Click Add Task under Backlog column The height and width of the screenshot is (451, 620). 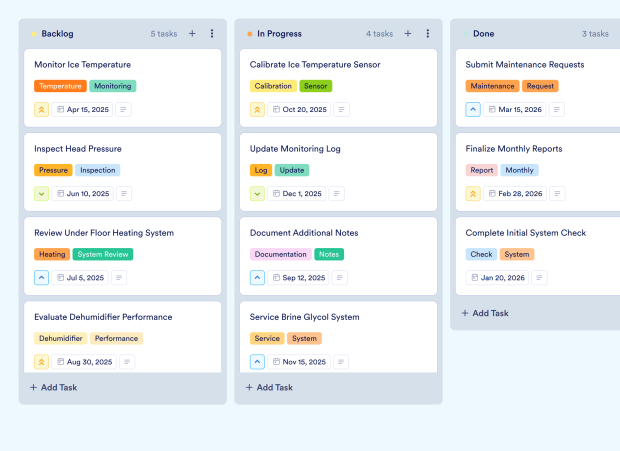tap(53, 387)
